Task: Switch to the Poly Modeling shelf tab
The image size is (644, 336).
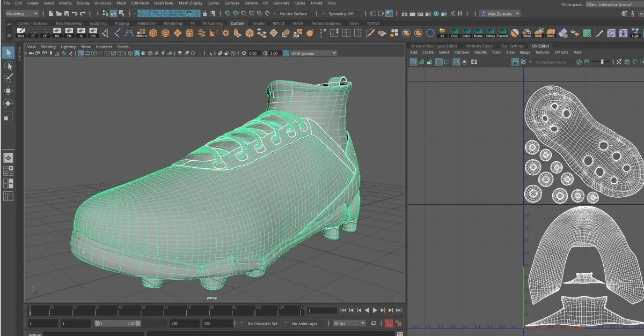Action: (x=69, y=24)
